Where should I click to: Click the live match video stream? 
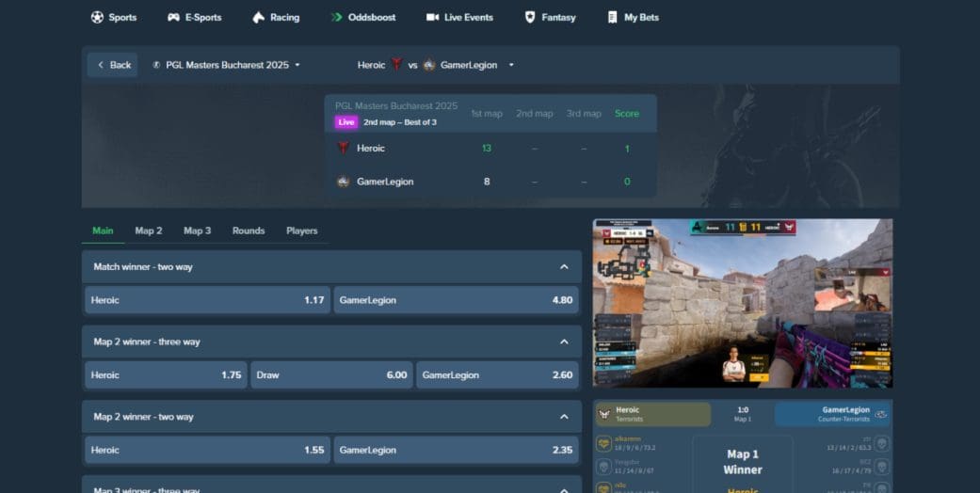(x=742, y=303)
